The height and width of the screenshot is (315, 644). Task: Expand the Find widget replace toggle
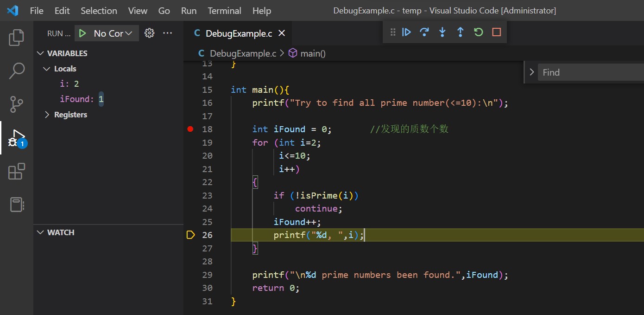click(x=531, y=72)
